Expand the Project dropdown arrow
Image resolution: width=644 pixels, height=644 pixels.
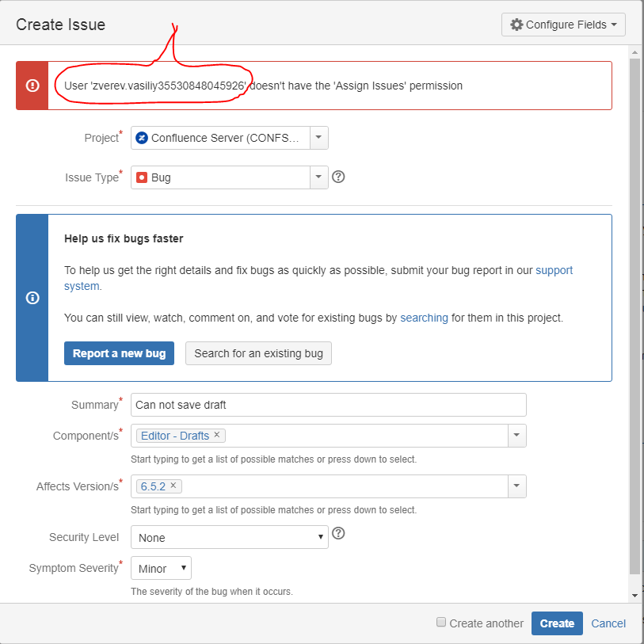pyautogui.click(x=318, y=138)
